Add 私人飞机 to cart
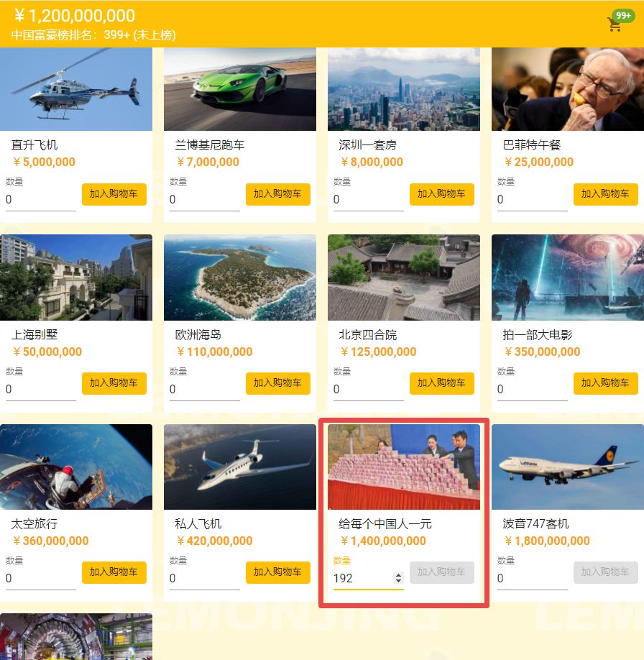 pos(278,572)
